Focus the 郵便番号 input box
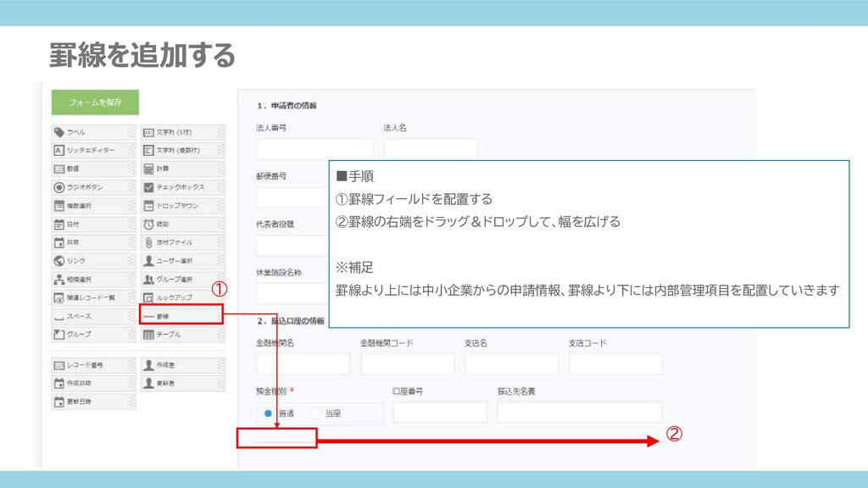This screenshot has width=868, height=488. click(292, 197)
